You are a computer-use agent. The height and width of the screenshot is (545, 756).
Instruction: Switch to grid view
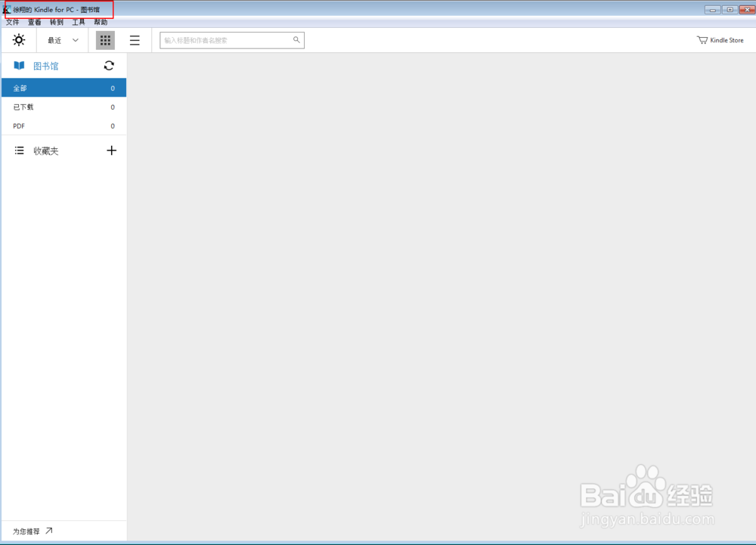[105, 41]
